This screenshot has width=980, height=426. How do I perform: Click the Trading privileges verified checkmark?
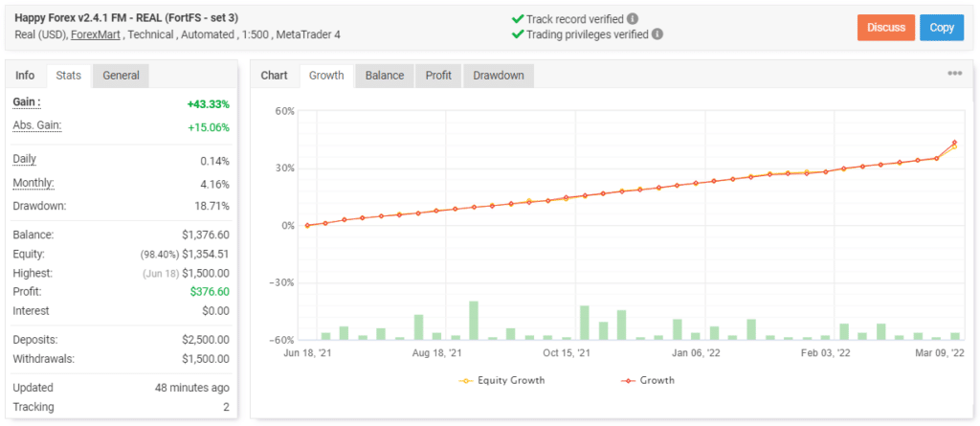pos(518,34)
